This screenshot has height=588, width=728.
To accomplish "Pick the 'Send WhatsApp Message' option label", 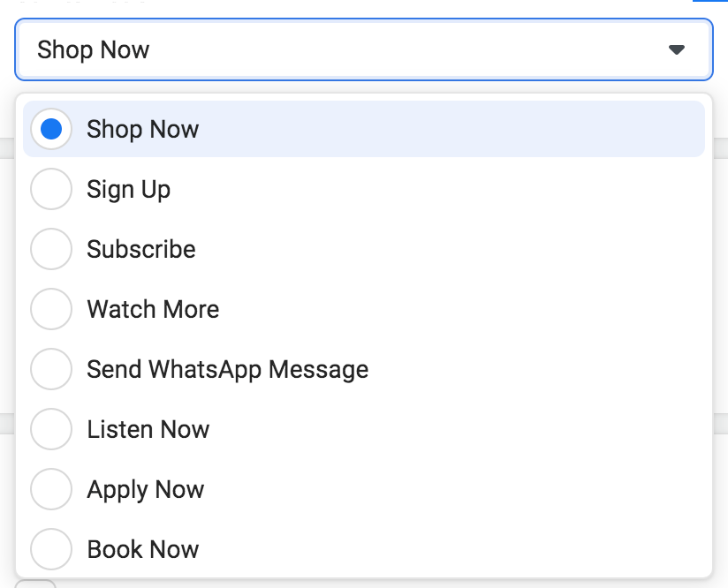I will [227, 369].
